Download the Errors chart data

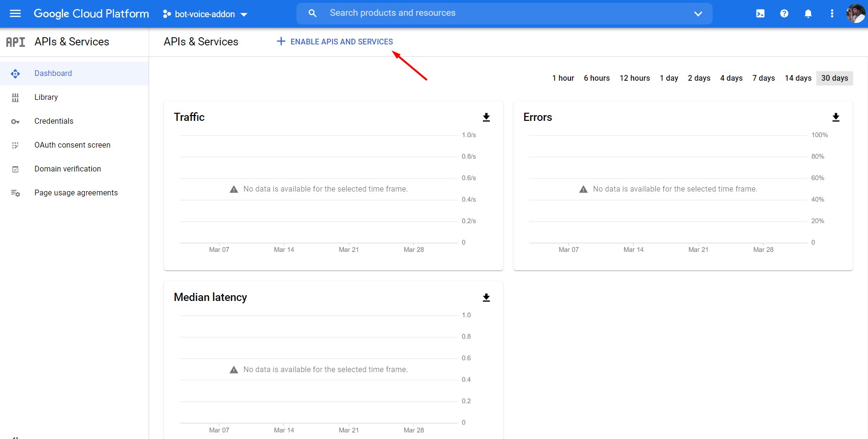pos(835,117)
